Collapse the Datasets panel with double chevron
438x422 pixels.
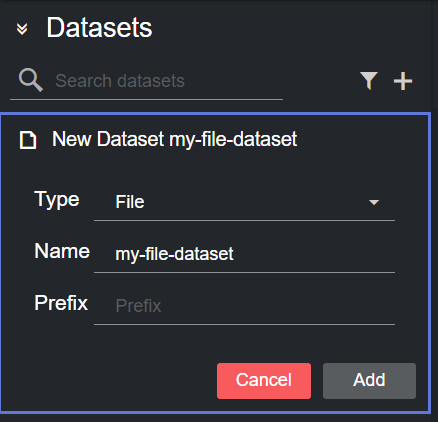coord(22,29)
